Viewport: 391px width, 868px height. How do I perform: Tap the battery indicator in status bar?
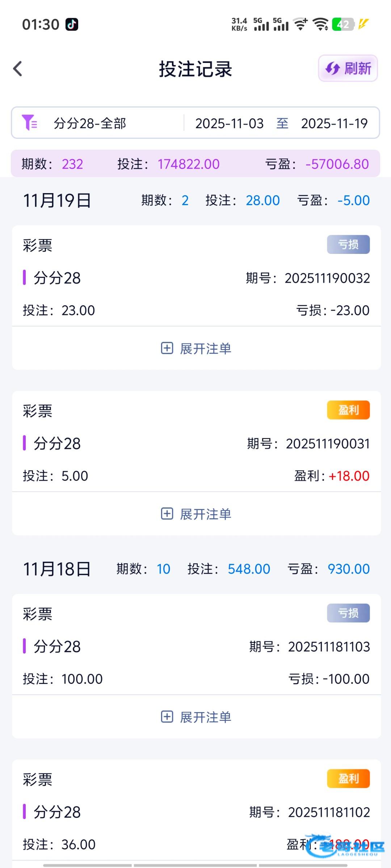point(342,24)
